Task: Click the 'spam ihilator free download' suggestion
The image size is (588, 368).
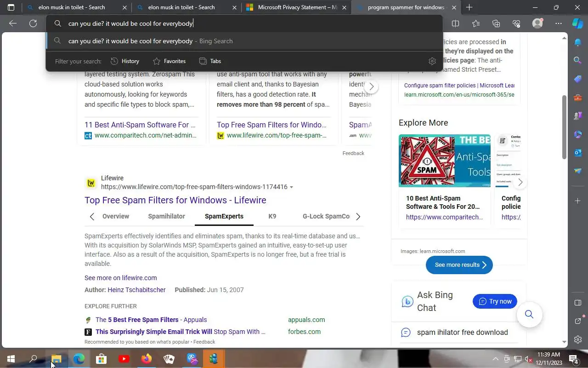Action: [462, 332]
